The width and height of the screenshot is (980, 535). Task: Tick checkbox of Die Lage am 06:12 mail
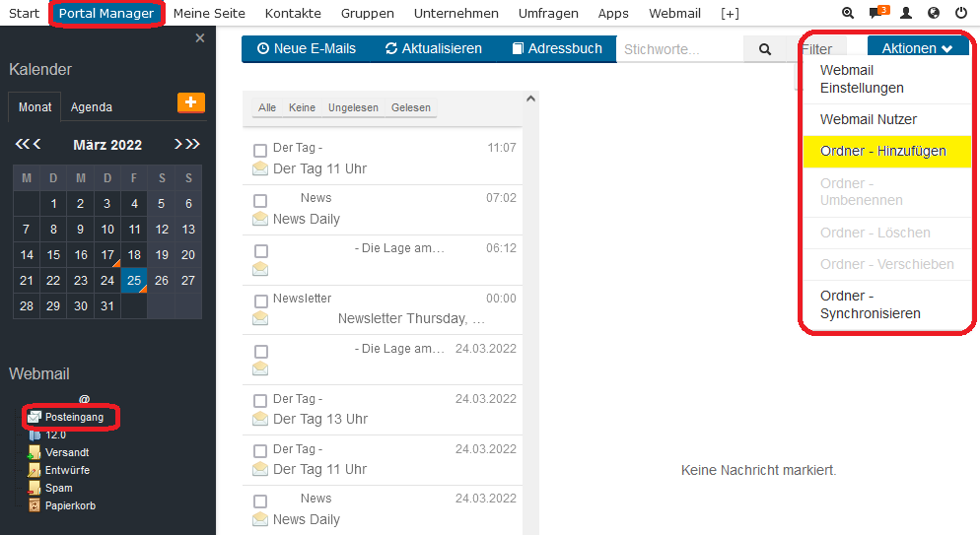[x=260, y=251]
